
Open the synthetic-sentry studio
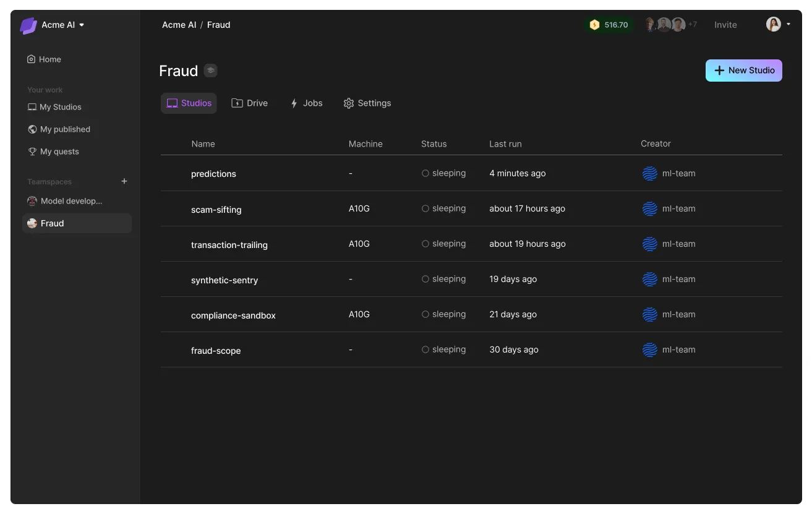224,280
